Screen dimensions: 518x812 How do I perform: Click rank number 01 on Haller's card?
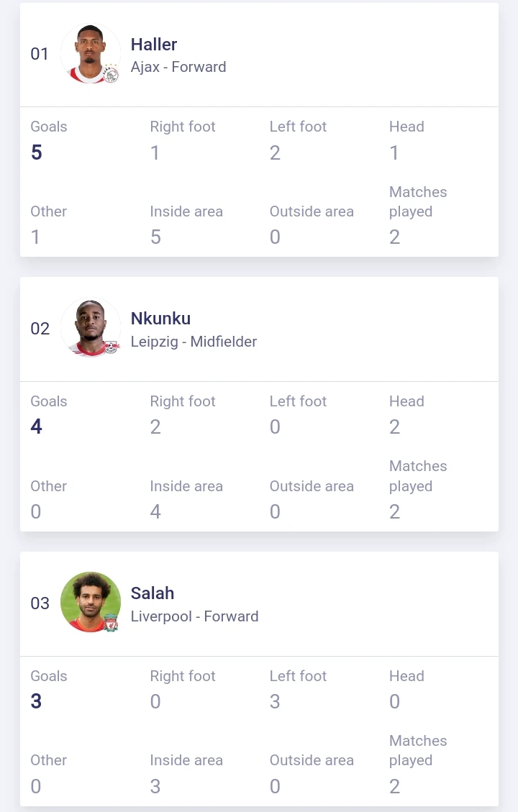point(40,54)
